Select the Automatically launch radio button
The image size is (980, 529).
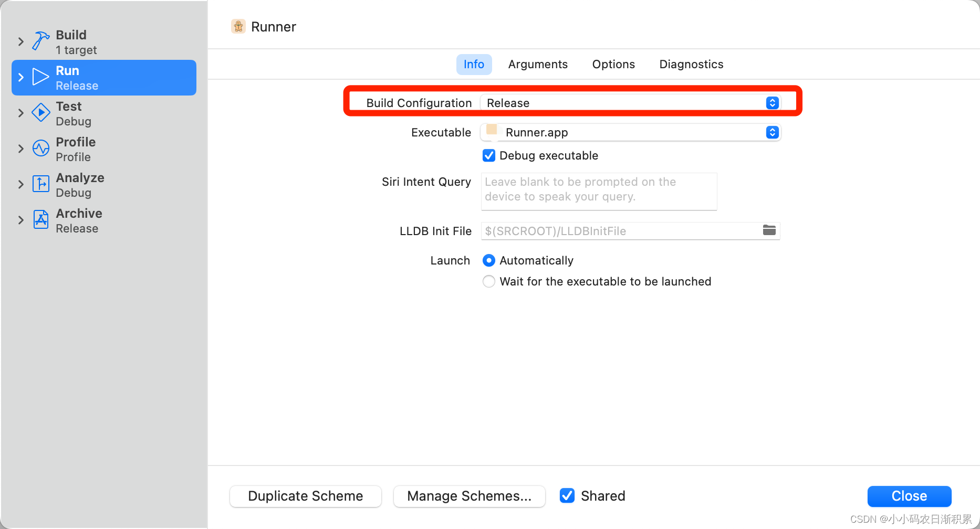point(489,260)
